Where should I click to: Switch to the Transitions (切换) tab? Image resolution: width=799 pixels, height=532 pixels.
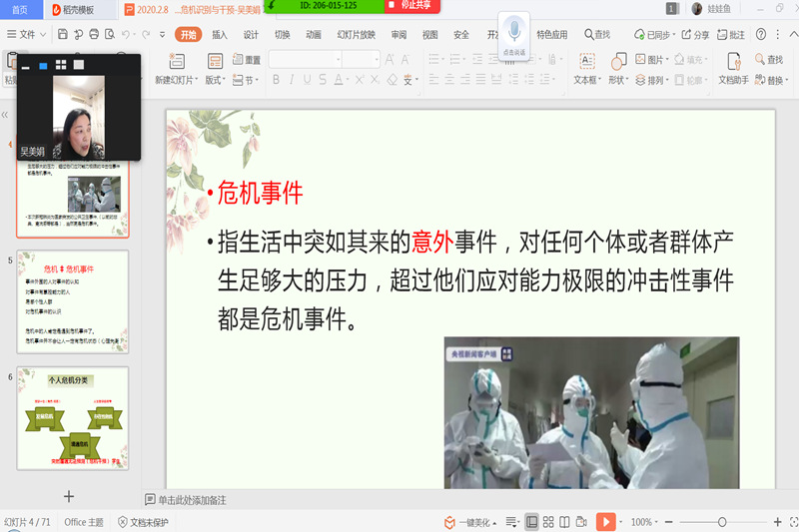pyautogui.click(x=282, y=34)
